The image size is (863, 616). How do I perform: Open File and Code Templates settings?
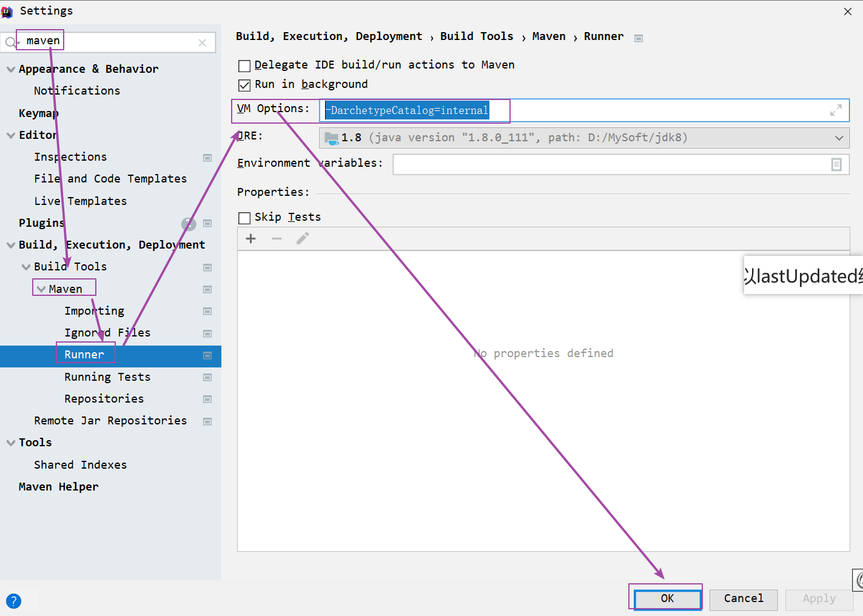pyautogui.click(x=110, y=179)
